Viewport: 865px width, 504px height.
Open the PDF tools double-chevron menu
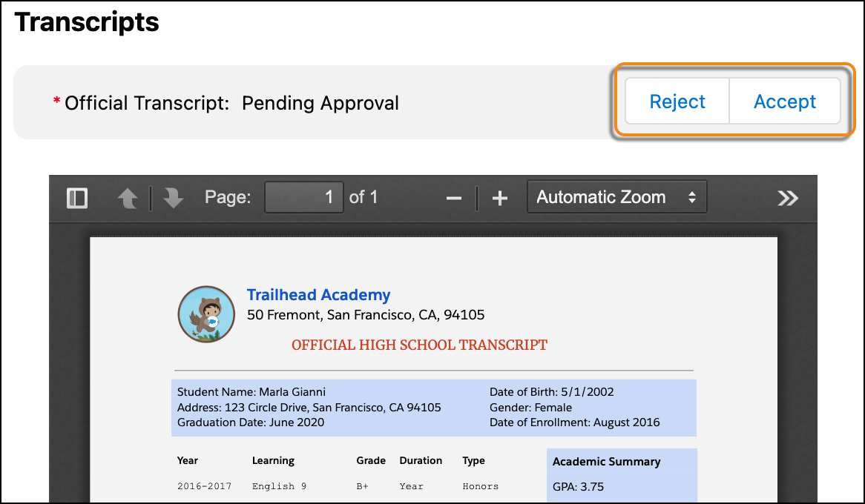coord(788,198)
